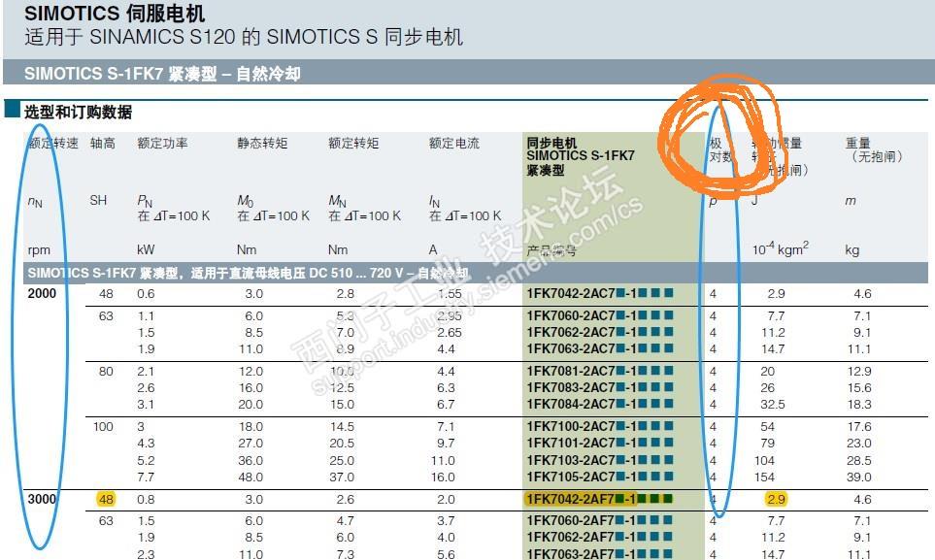Viewport: 935px width, 560px height.
Task: Click product number 1FK7100-2AC7
Action: tap(599, 427)
